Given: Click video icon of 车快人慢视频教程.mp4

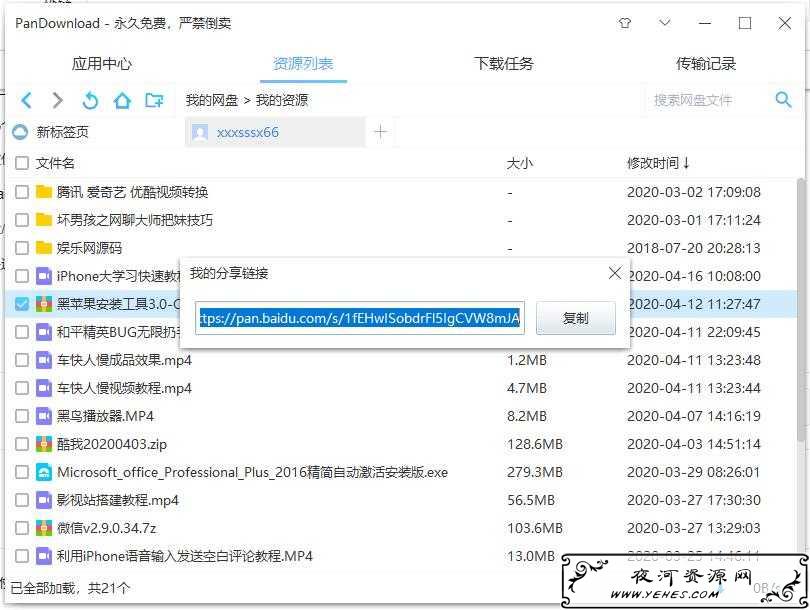Looking at the screenshot, I should (44, 388).
